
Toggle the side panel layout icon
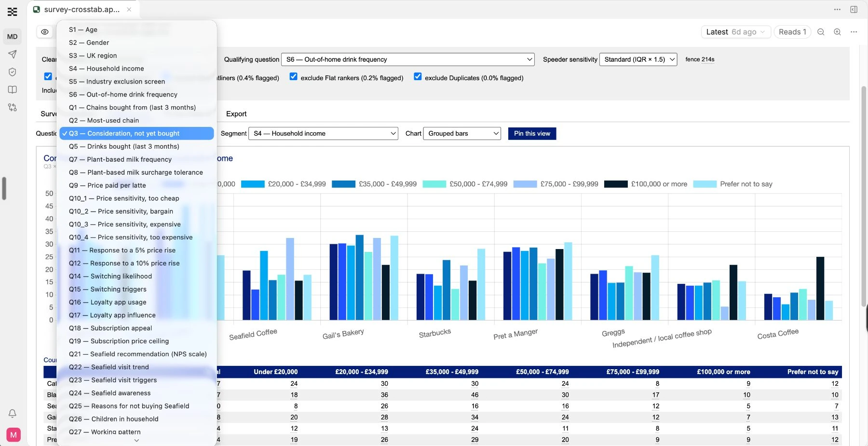click(x=854, y=10)
